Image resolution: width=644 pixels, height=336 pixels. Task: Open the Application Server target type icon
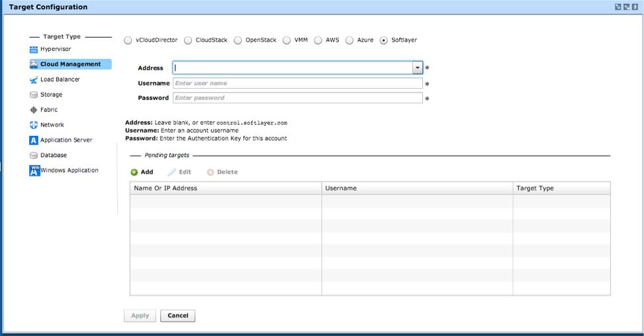pyautogui.click(x=34, y=140)
